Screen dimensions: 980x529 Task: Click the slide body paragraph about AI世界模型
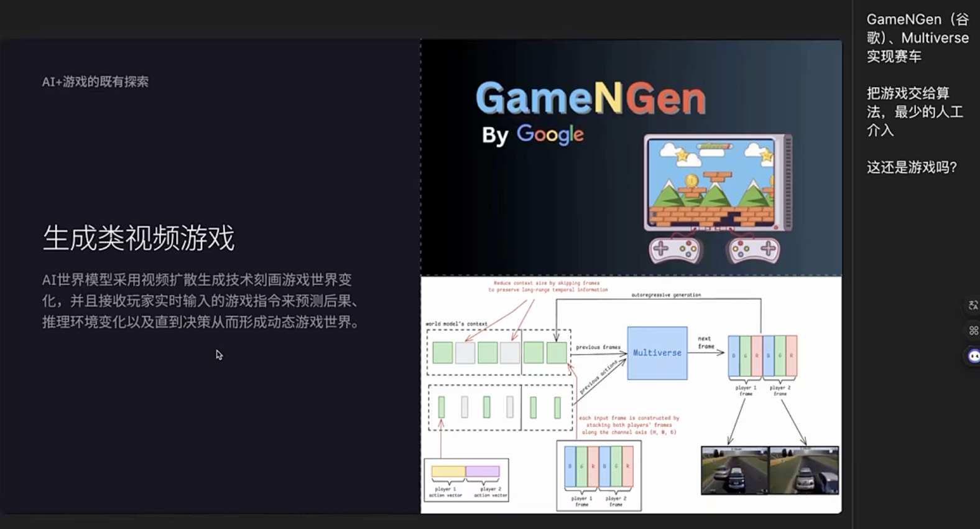pos(200,301)
